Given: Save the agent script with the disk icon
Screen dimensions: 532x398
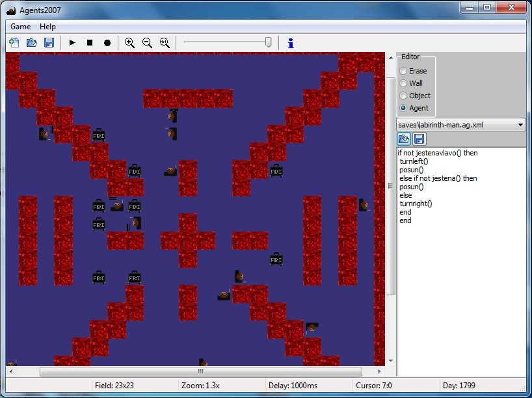Looking at the screenshot, I should pos(418,139).
